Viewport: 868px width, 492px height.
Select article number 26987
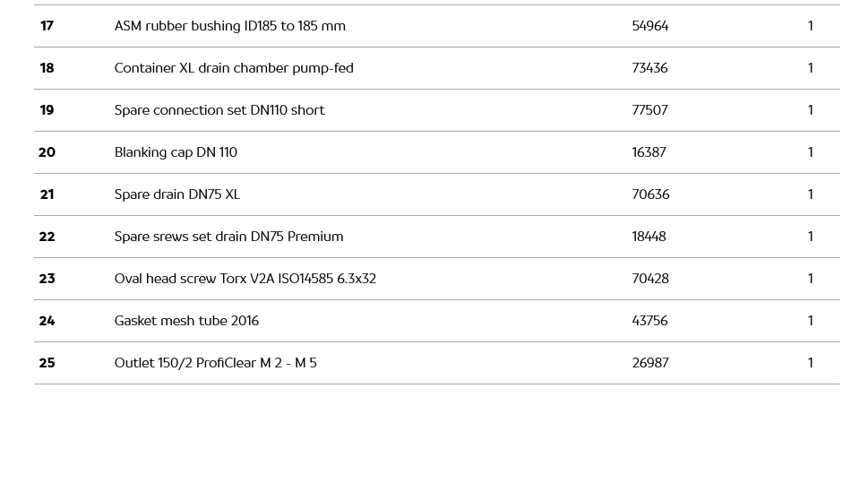(650, 363)
